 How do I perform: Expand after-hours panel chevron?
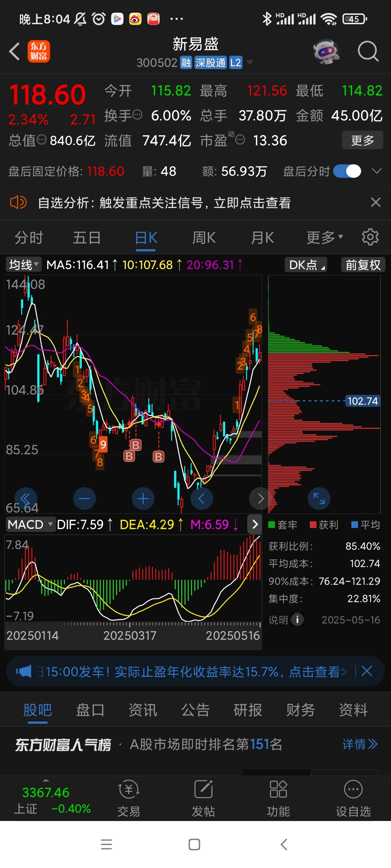(x=377, y=171)
